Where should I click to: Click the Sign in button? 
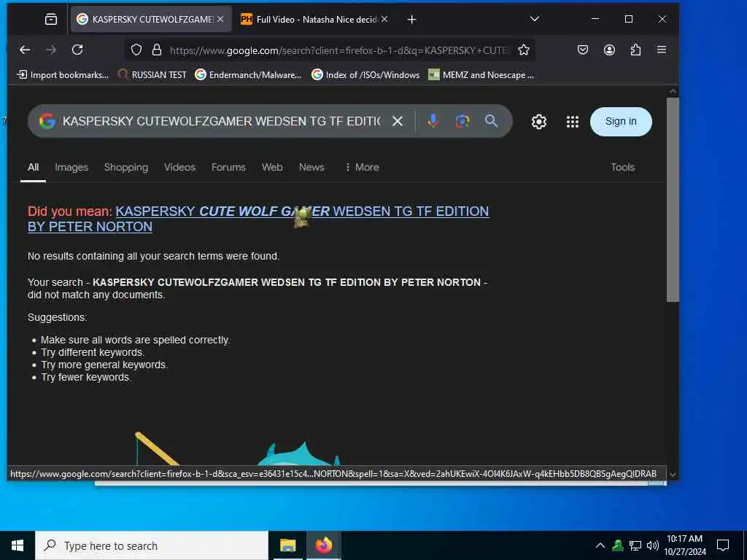click(x=621, y=122)
